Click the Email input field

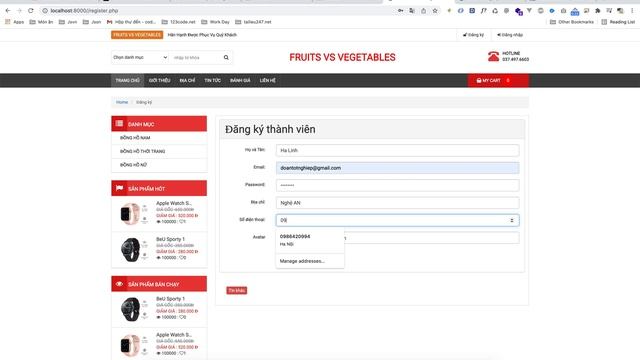click(x=398, y=168)
